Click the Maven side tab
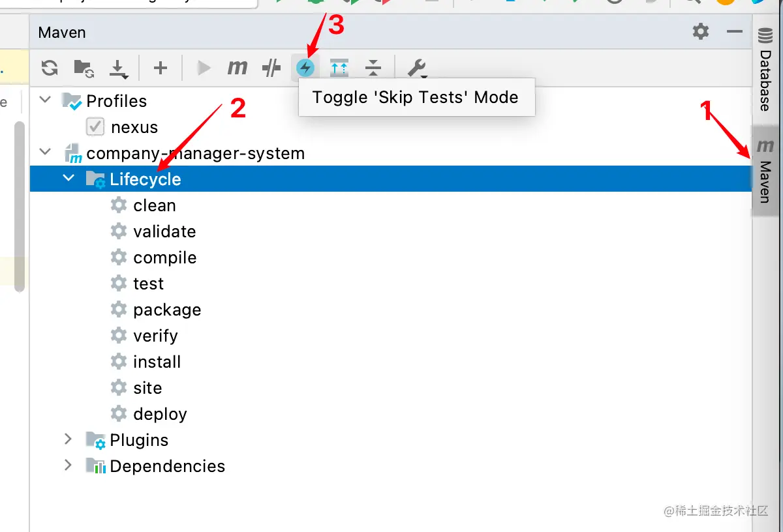 pyautogui.click(x=765, y=171)
